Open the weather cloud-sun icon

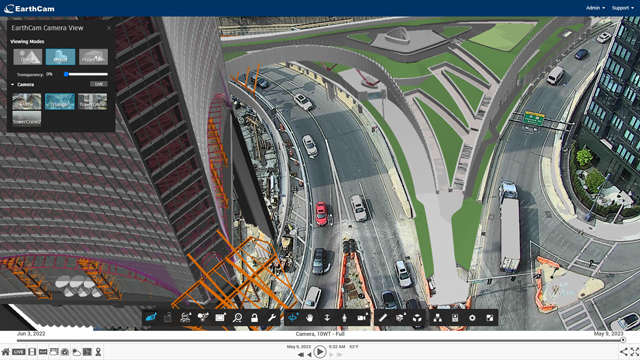pos(76,352)
